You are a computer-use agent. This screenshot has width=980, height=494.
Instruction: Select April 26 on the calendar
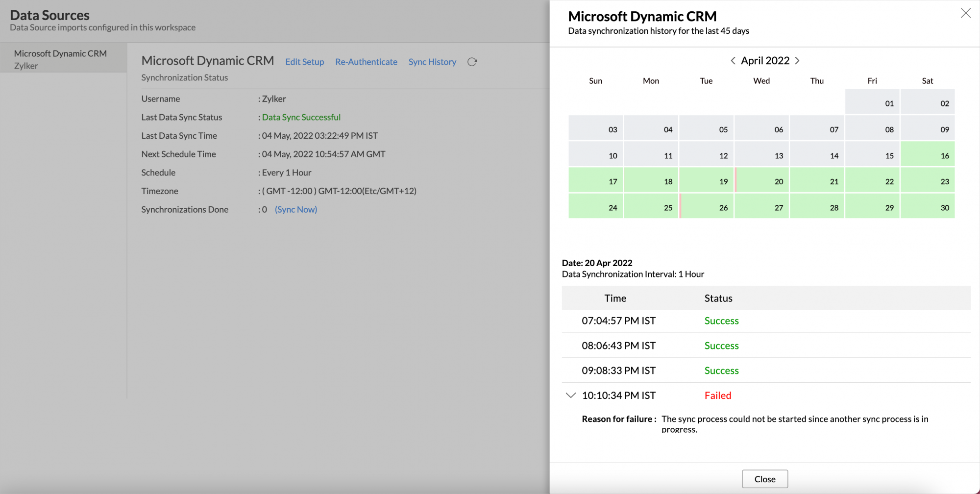click(706, 206)
